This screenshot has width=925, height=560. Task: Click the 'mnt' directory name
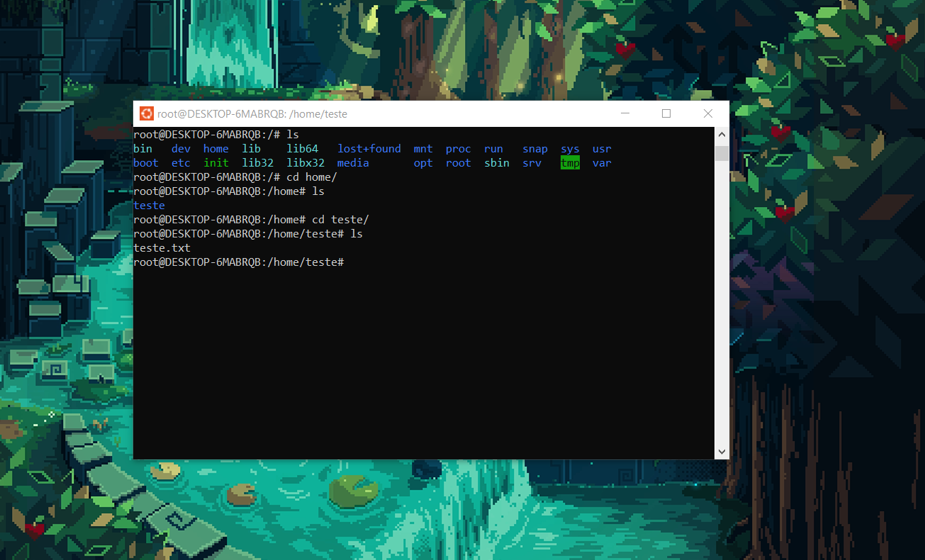click(x=423, y=149)
